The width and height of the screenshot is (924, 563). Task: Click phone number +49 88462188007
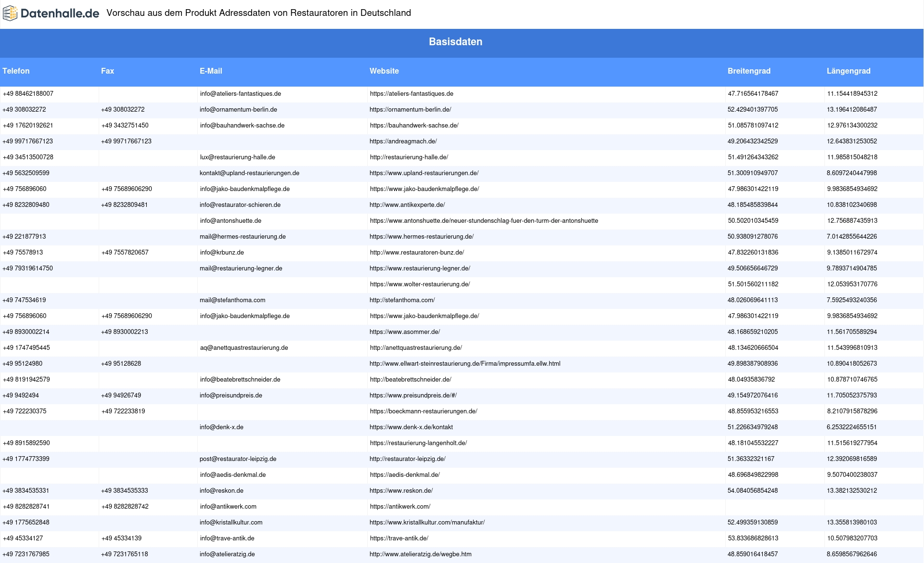tap(28, 94)
